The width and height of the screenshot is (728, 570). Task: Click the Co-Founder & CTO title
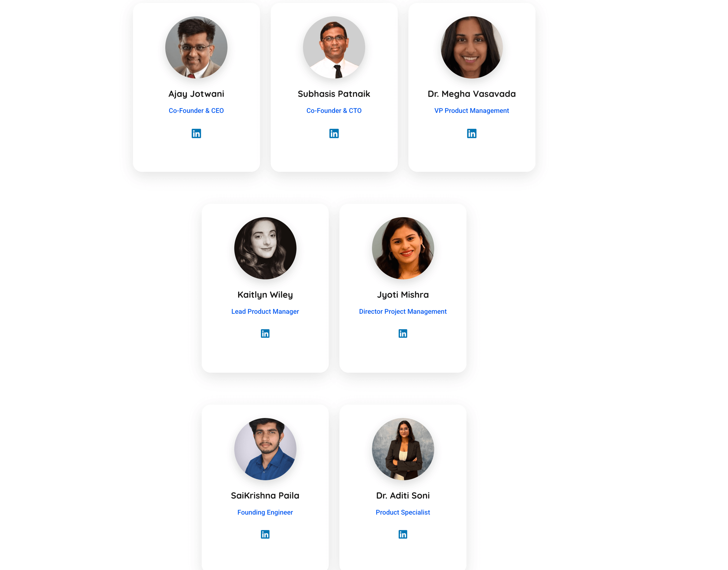(333, 111)
